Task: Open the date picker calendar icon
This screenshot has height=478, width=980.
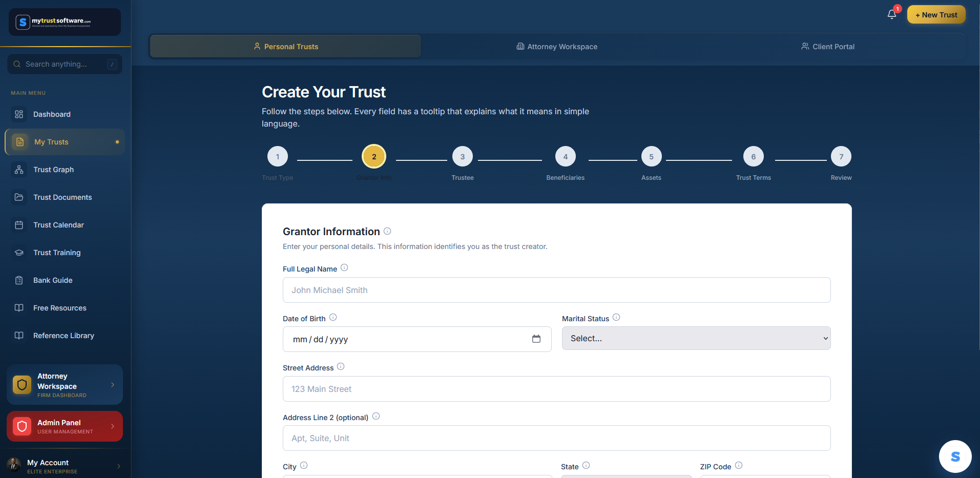Action: (x=536, y=339)
